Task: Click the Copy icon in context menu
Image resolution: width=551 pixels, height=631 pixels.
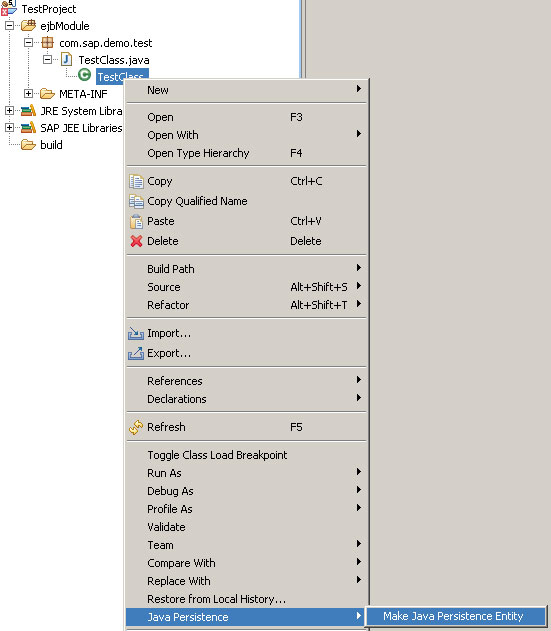Action: tap(136, 181)
